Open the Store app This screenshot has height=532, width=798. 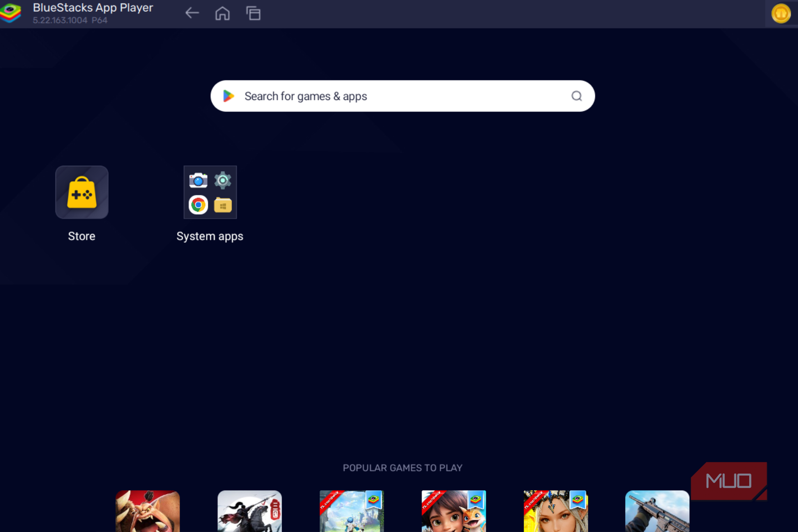(x=81, y=192)
